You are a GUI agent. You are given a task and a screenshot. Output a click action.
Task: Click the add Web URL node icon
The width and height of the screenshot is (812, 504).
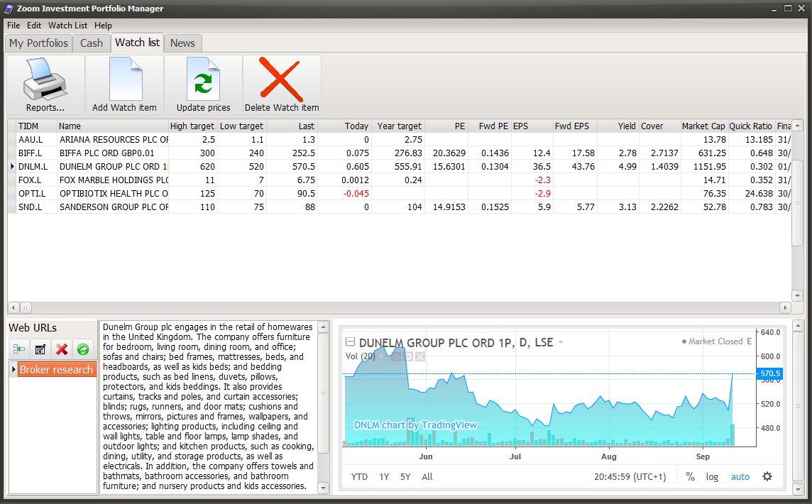(x=19, y=349)
